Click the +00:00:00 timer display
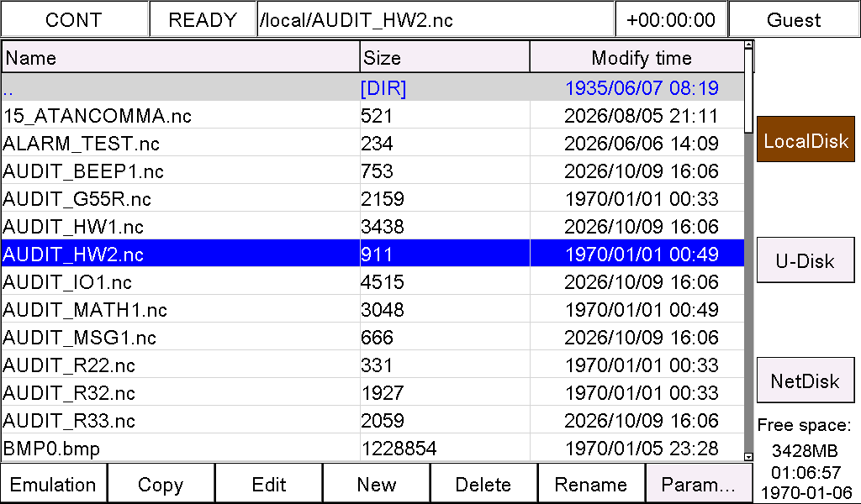Screen dimensions: 861x504 671,20
